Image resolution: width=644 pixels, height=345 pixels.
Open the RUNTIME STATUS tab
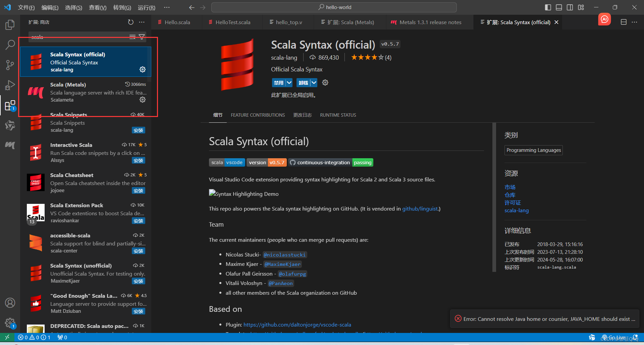click(x=338, y=115)
